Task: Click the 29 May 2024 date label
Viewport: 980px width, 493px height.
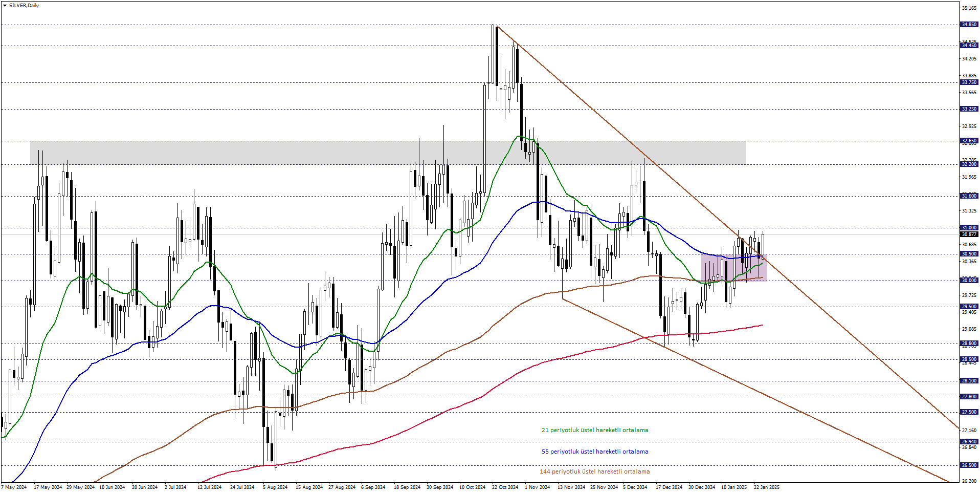Action: [x=80, y=487]
